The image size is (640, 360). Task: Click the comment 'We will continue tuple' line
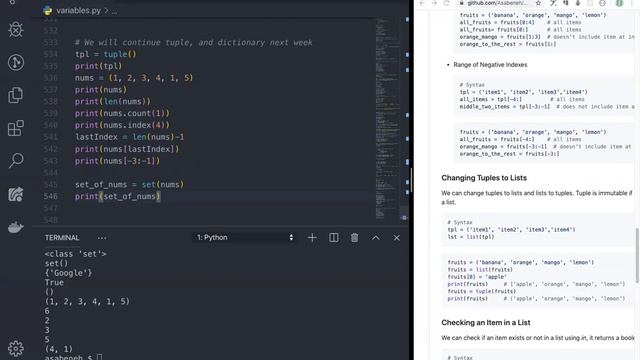point(193,42)
